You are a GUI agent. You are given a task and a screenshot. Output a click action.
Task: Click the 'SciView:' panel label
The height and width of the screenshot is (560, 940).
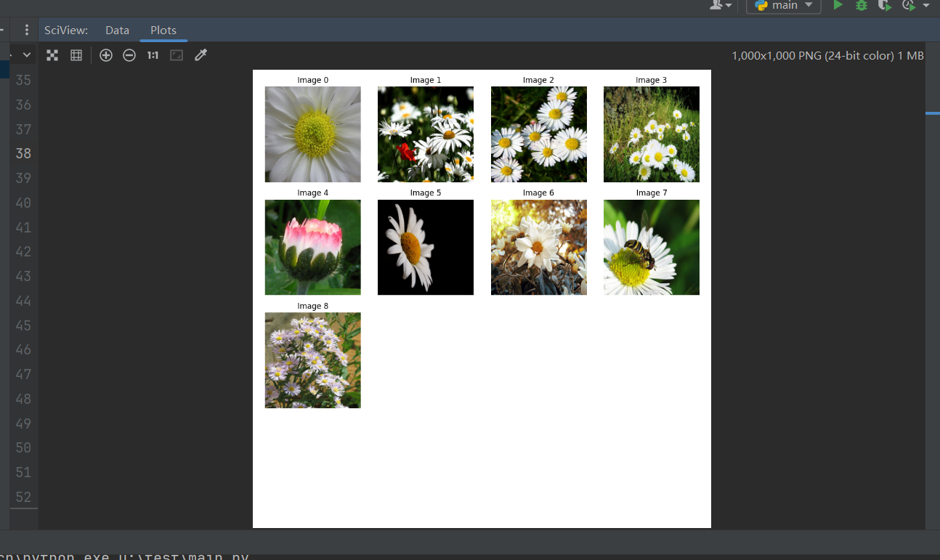click(66, 30)
